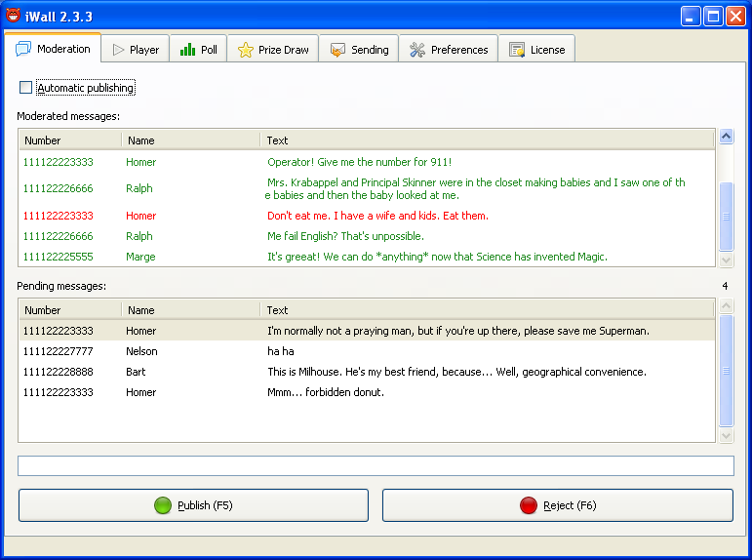752x560 pixels.
Task: Click the Prize Draw star icon
Action: click(x=245, y=50)
